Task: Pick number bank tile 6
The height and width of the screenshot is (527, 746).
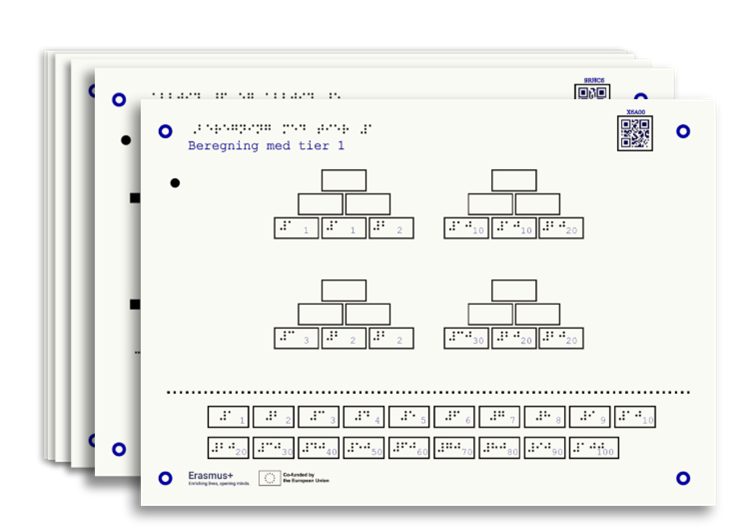Action: [454, 417]
